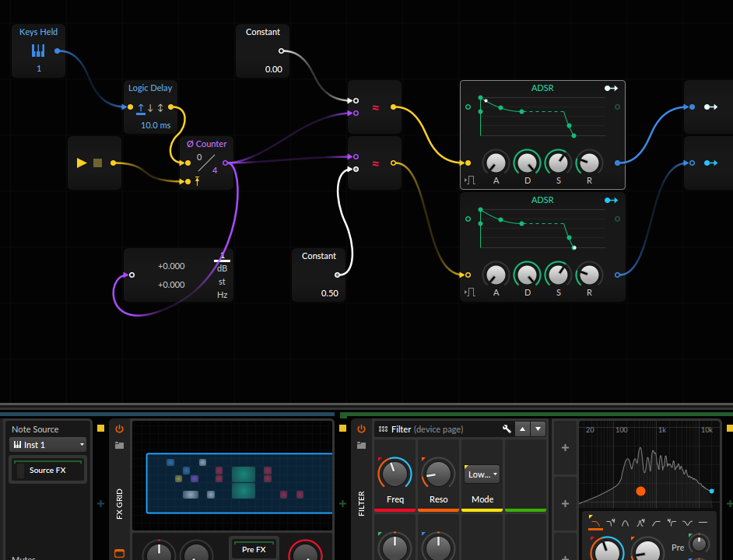Click the Logic Delay 10.0 ms value
The width and height of the screenshot is (733, 560).
pyautogui.click(x=156, y=125)
